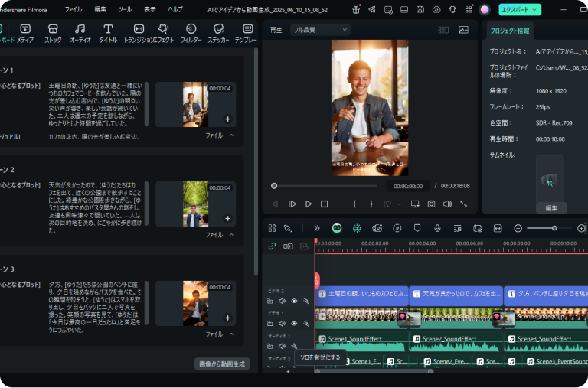Viewport: 588px width, 388px height.
Task: Add scene 1 clip with plus button
Action: tap(227, 119)
